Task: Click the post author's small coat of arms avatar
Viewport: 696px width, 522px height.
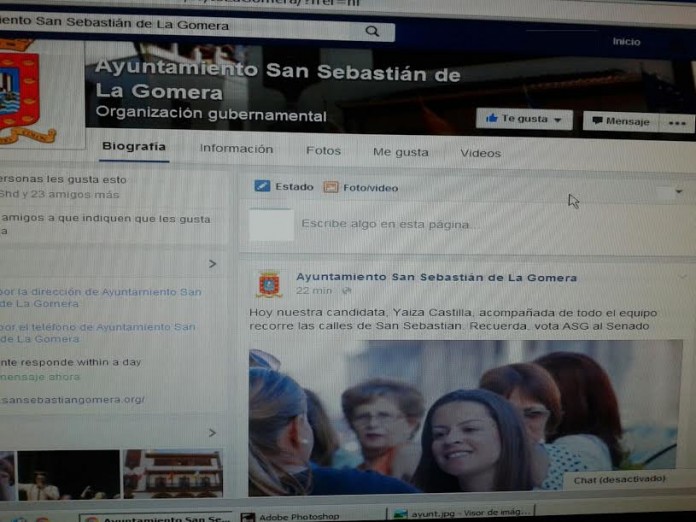Action: (x=269, y=284)
